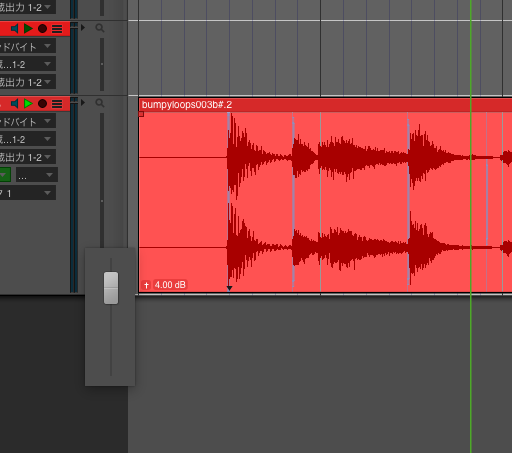This screenshot has width=512, height=453.
Task: Open the ...1-2 input dropdown on the empty track above bumpyloops
Action: (x=27, y=64)
